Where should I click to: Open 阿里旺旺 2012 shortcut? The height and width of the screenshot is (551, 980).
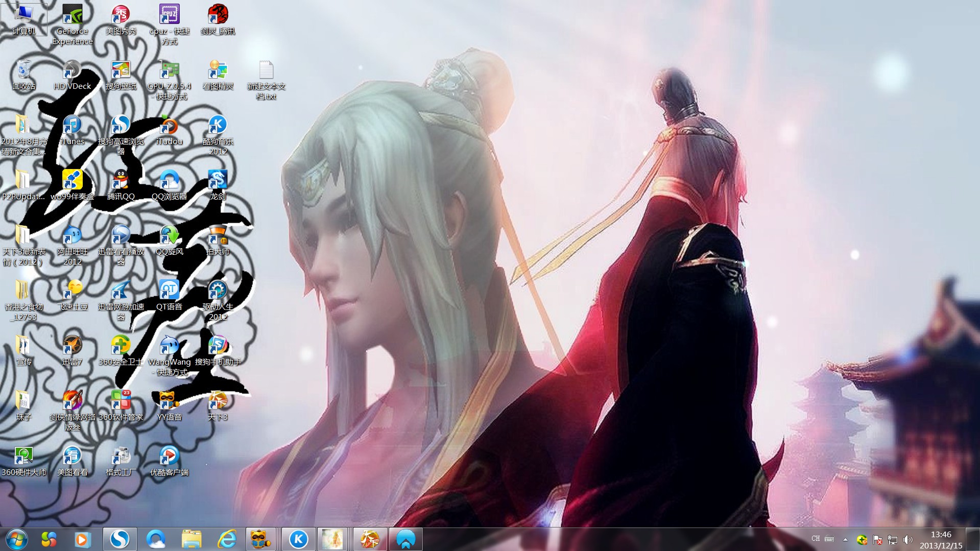point(72,245)
